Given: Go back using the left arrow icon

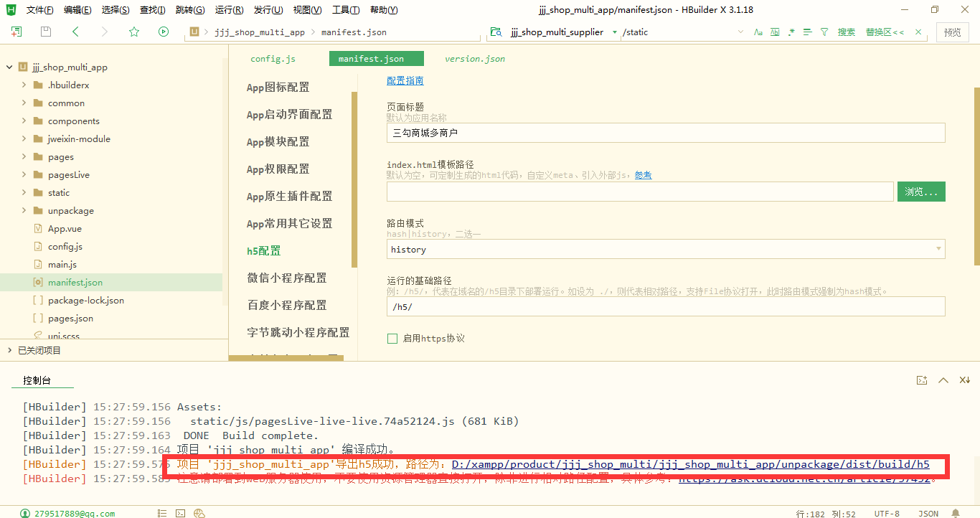Looking at the screenshot, I should 75,32.
